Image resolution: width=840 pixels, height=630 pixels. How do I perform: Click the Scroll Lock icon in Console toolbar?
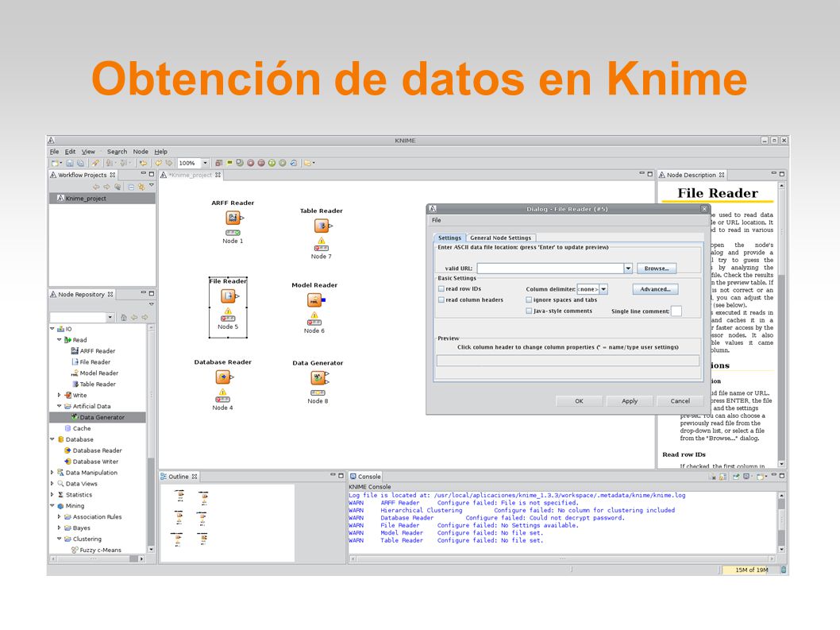coord(722,476)
